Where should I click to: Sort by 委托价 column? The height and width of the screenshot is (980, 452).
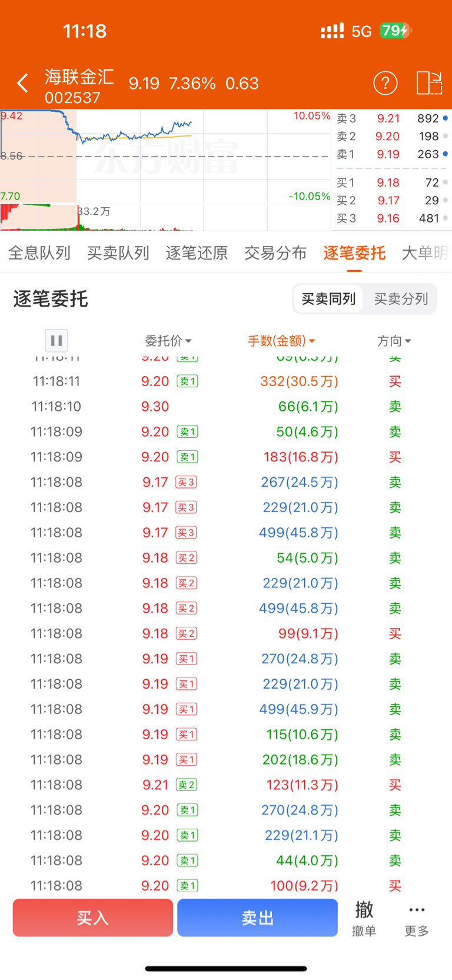pyautogui.click(x=168, y=341)
